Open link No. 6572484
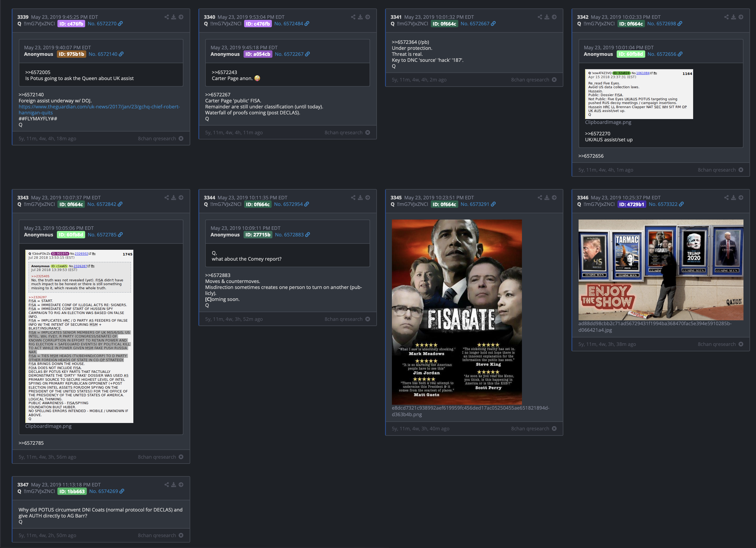The width and height of the screenshot is (756, 548). [x=289, y=24]
